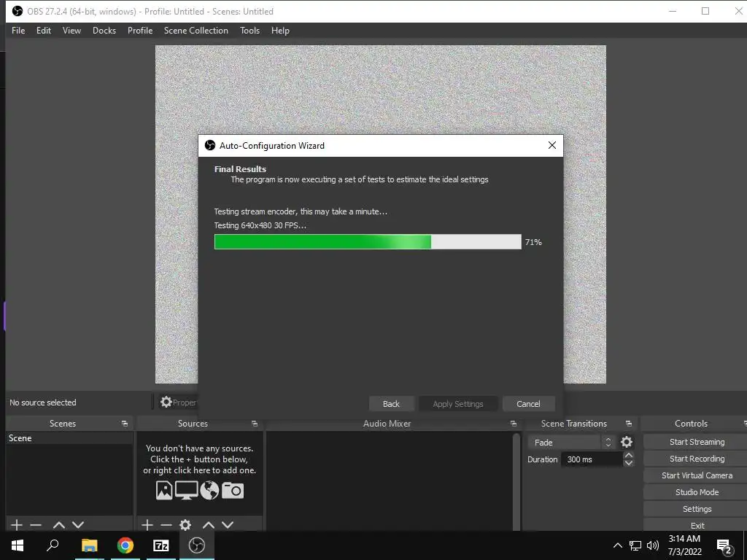This screenshot has height=560, width=747.
Task: Open Settings from Controls dock
Action: click(697, 509)
